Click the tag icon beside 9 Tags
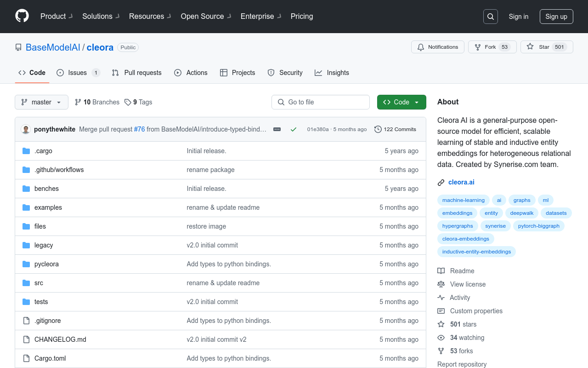Image resolution: width=588 pixels, height=368 pixels. (x=128, y=102)
